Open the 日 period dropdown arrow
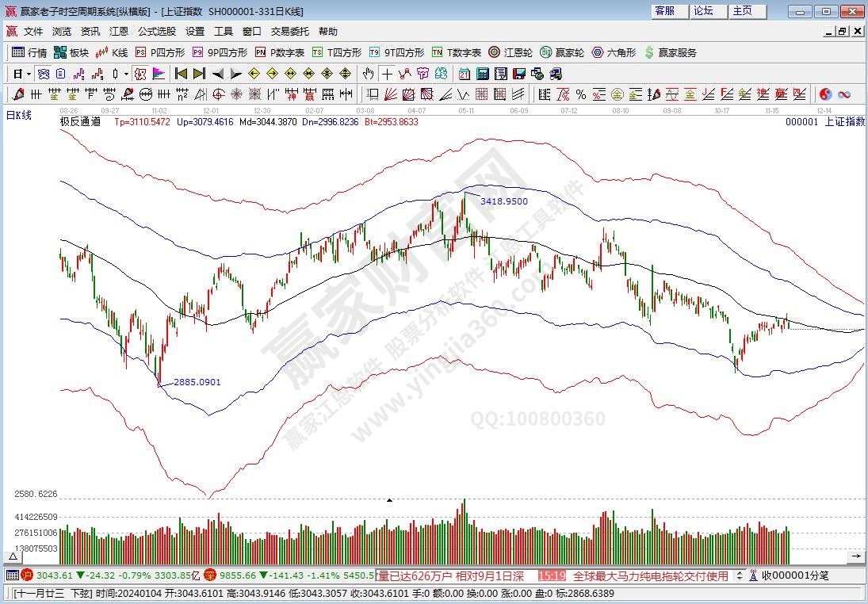This screenshot has height=604, width=868. click(x=29, y=74)
